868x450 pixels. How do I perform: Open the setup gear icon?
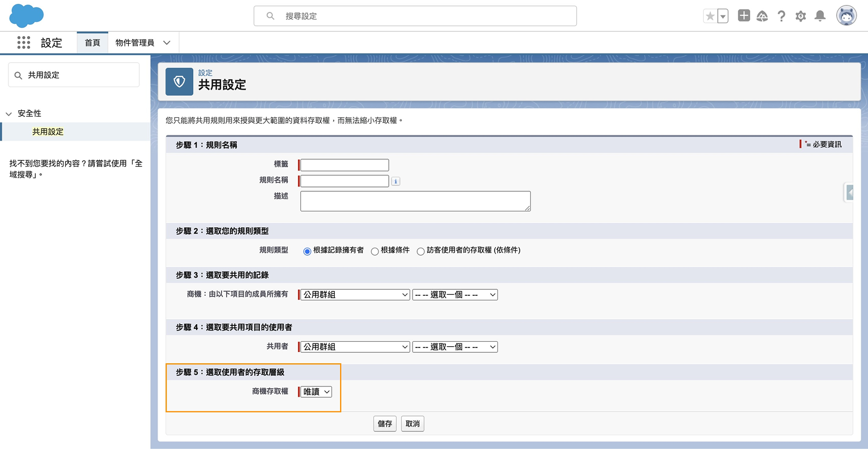(x=801, y=16)
